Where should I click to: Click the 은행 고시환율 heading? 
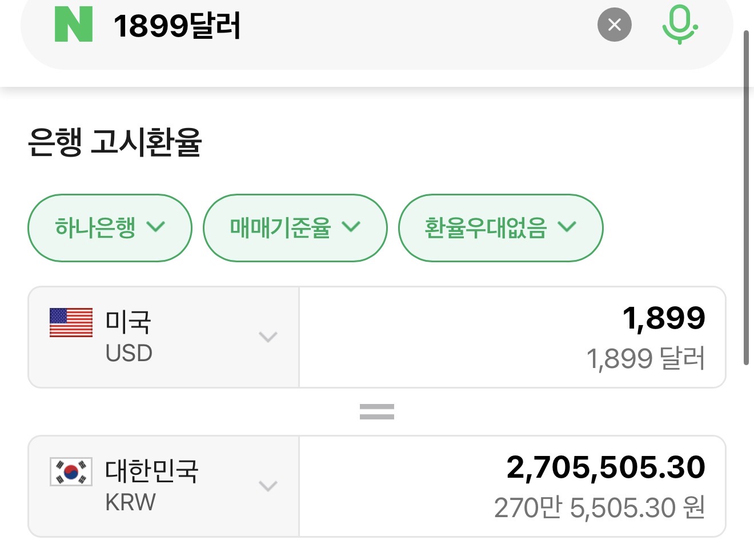tap(114, 142)
